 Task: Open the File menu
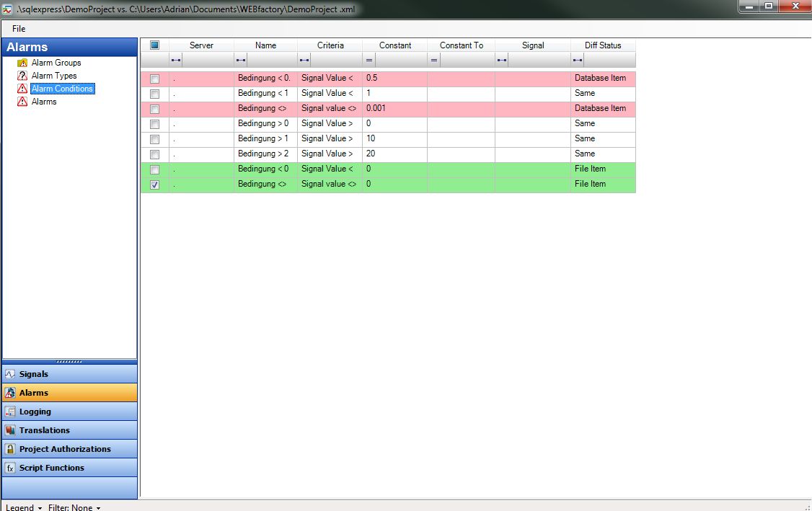point(18,28)
